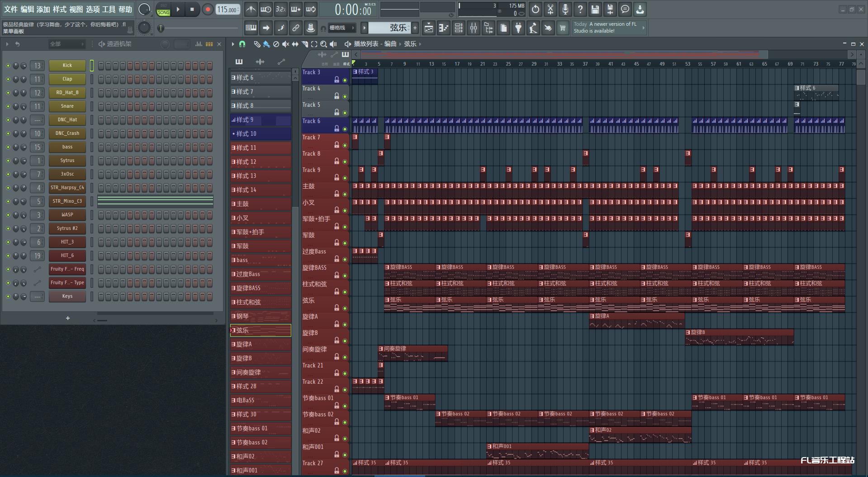Mute Track 3 in playlist
Image resolution: width=868 pixels, height=477 pixels.
pyautogui.click(x=345, y=80)
